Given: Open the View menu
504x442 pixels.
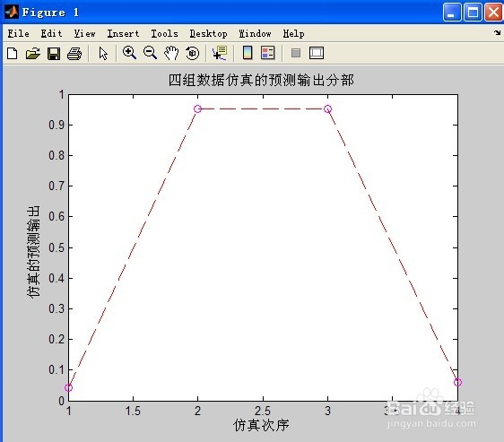Looking at the screenshot, I should point(84,33).
